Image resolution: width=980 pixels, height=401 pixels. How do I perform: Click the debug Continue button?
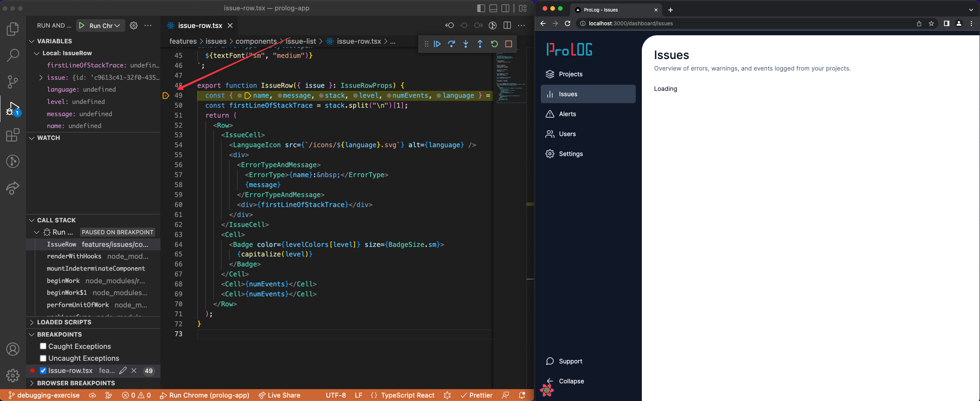[x=437, y=44]
